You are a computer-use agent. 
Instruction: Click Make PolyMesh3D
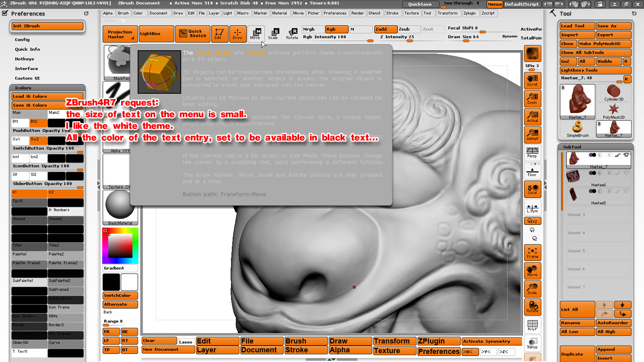point(605,44)
